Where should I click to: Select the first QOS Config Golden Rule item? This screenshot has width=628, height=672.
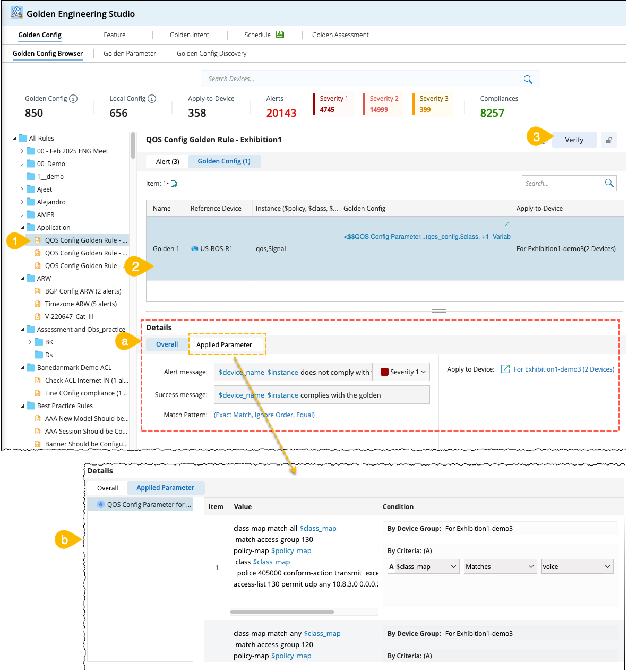(x=78, y=240)
